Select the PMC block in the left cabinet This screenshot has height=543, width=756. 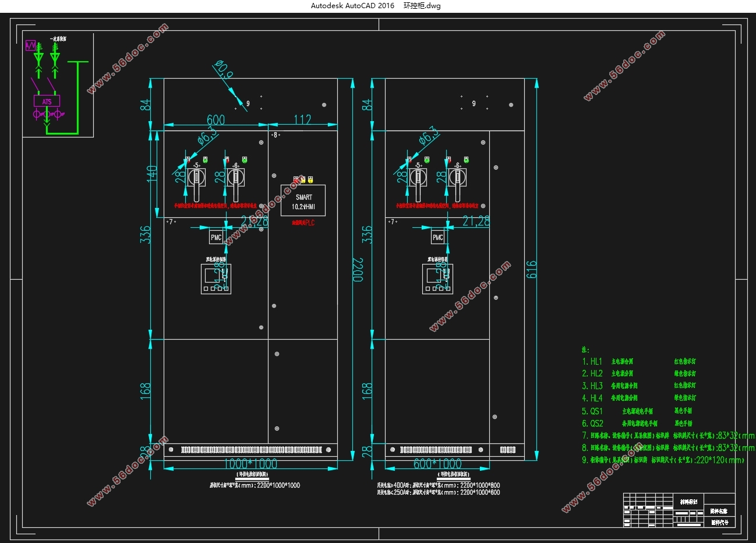(x=216, y=237)
